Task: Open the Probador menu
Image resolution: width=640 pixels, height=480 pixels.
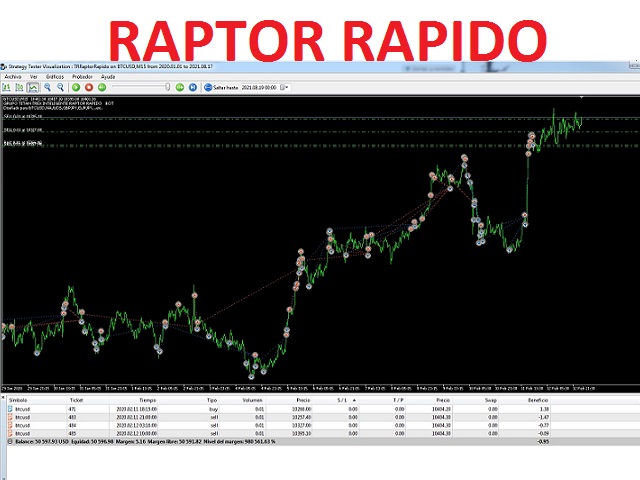Action: point(82,77)
